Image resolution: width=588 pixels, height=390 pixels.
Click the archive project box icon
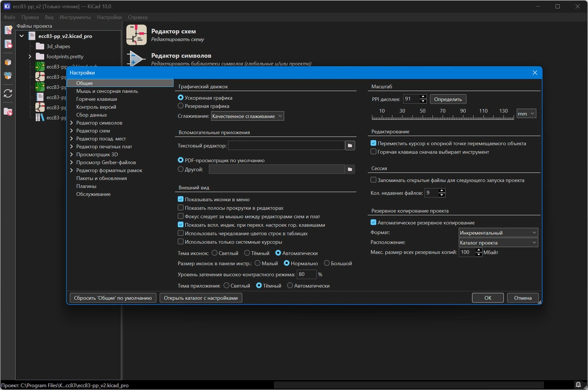coord(8,63)
